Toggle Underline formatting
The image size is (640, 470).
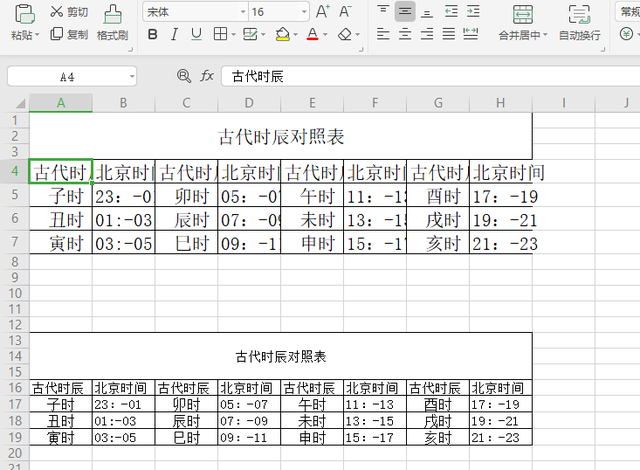196,34
